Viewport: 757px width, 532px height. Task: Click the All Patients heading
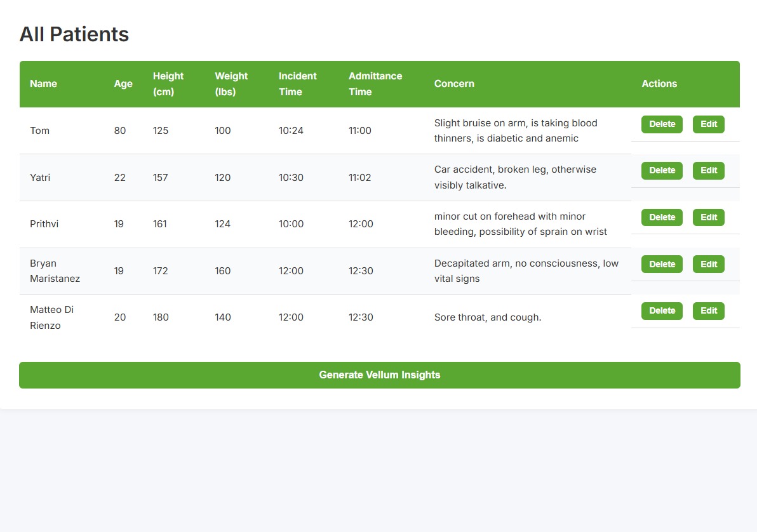coord(74,34)
